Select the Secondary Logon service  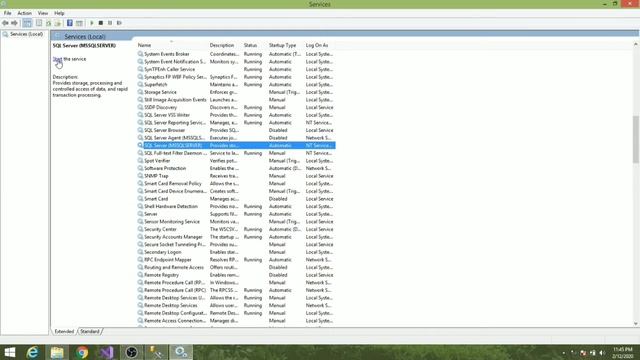coord(236,252)
